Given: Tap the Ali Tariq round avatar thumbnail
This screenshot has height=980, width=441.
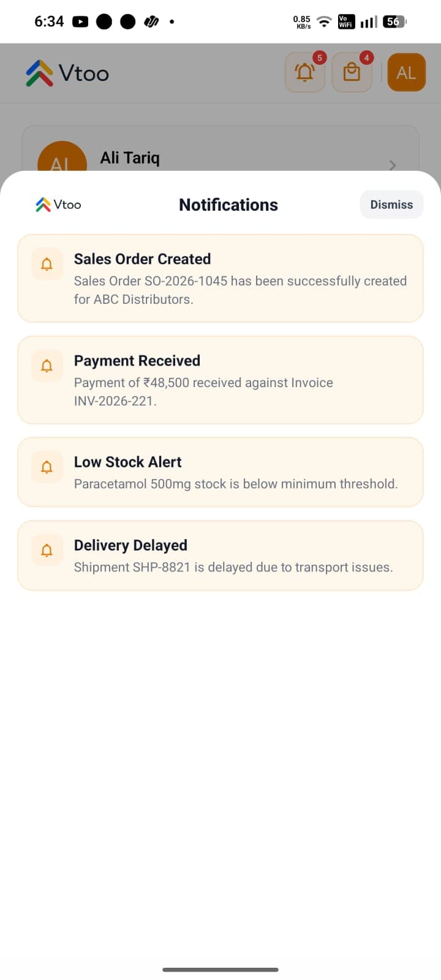Looking at the screenshot, I should (62, 157).
